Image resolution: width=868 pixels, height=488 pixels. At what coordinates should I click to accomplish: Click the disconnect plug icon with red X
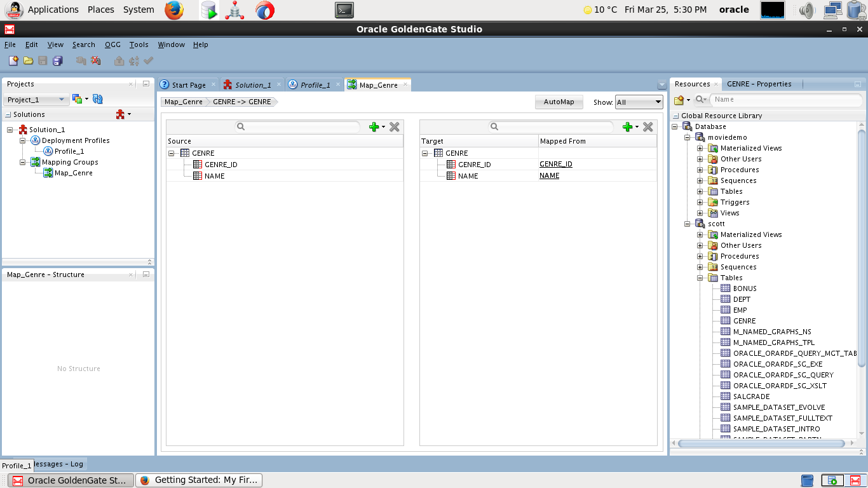tap(95, 60)
